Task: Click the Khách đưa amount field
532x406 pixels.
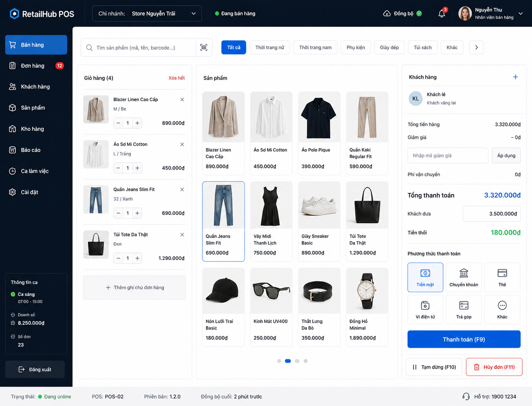Action: [492, 214]
